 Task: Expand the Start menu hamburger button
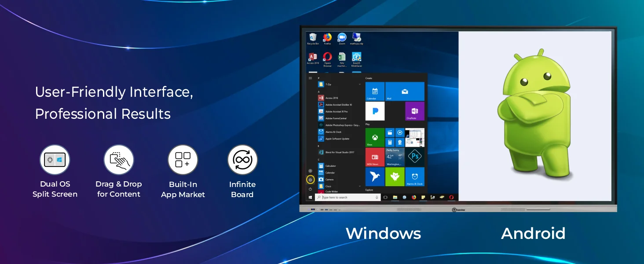pyautogui.click(x=310, y=78)
